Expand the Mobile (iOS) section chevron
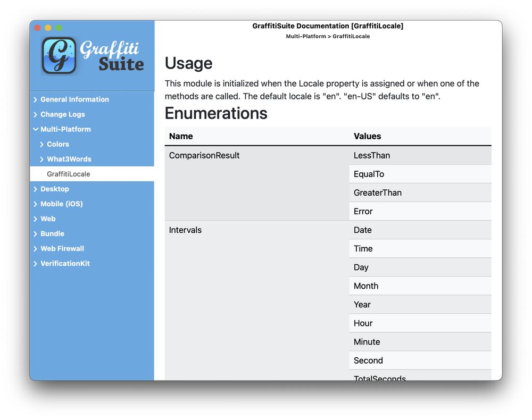This screenshot has width=532, height=420. pos(36,204)
